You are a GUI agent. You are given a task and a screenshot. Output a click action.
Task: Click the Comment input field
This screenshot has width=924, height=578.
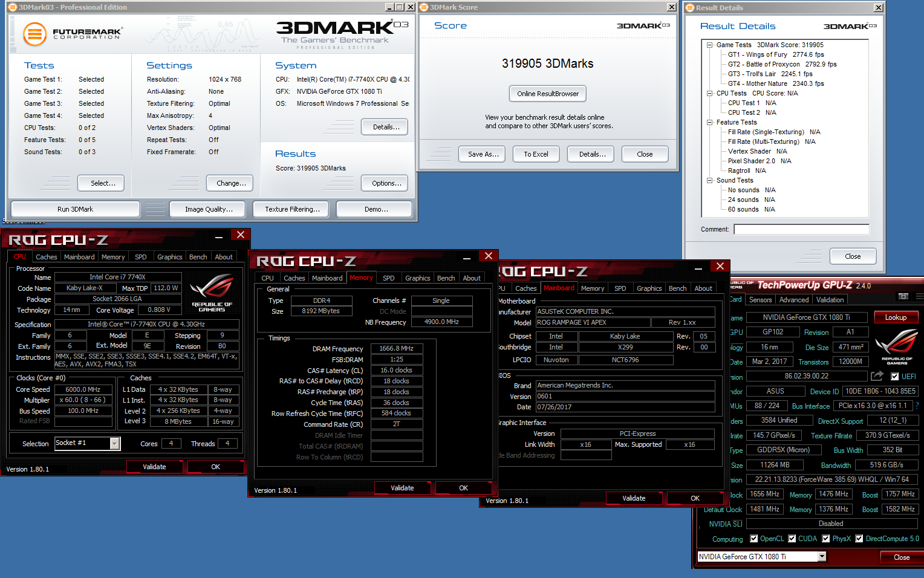(x=801, y=229)
